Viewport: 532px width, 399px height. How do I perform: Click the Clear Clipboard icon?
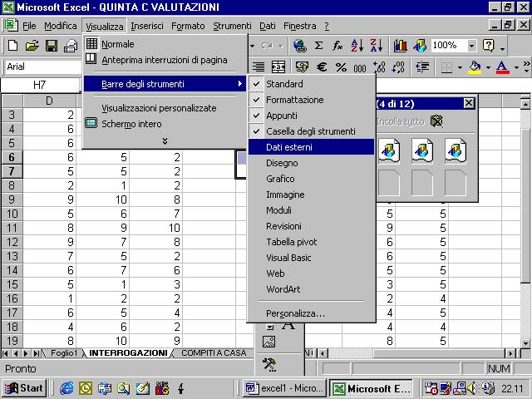(436, 121)
